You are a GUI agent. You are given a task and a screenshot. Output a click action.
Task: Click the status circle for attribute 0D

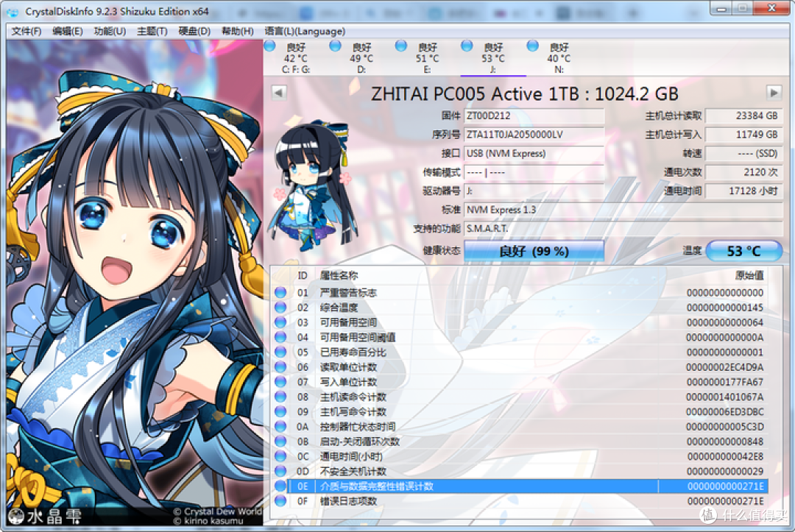point(280,471)
